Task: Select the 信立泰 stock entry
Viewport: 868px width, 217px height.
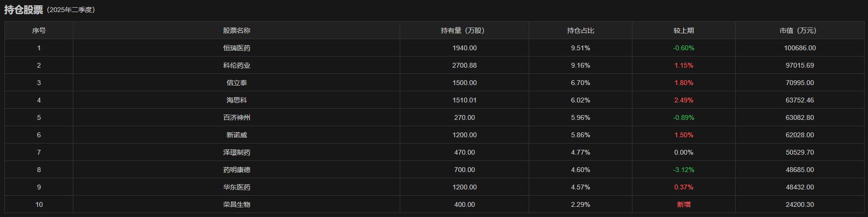Action: click(237, 83)
